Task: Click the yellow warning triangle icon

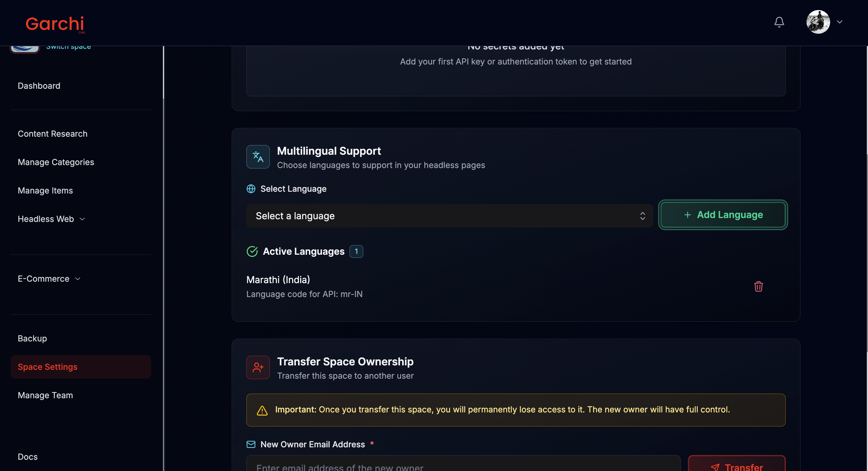Action: [x=262, y=410]
